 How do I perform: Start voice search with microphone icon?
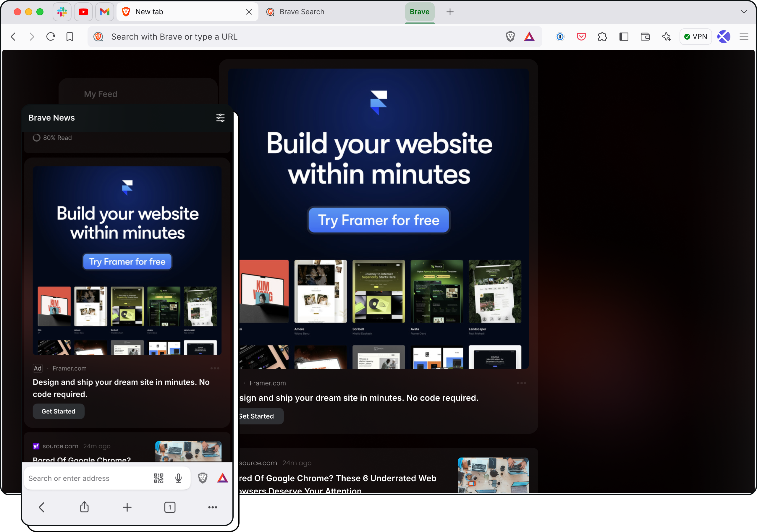[x=178, y=478]
